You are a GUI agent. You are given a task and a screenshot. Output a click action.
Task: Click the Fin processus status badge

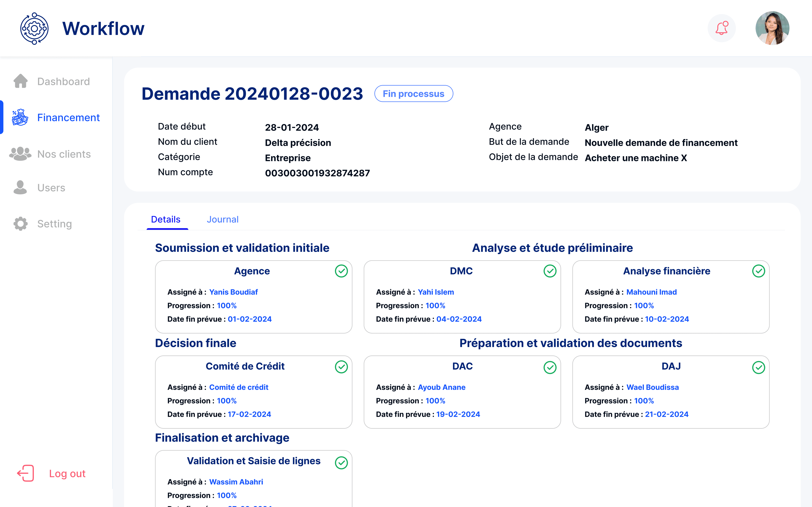coord(413,94)
